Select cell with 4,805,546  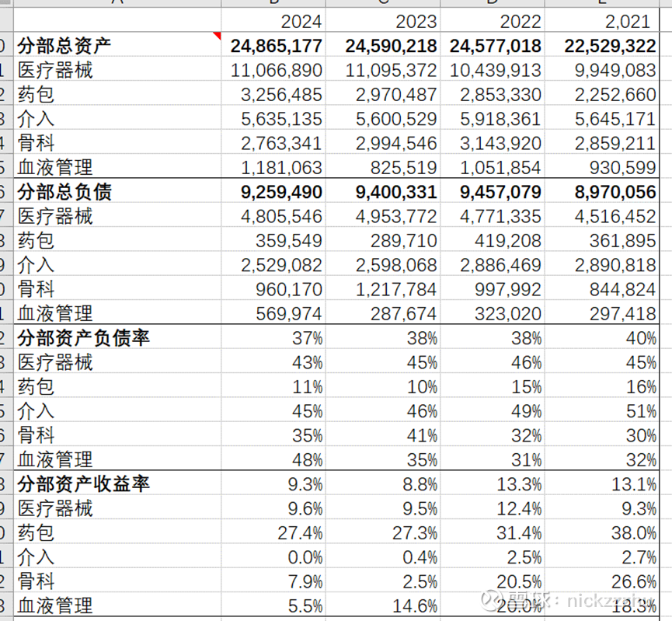(x=273, y=215)
